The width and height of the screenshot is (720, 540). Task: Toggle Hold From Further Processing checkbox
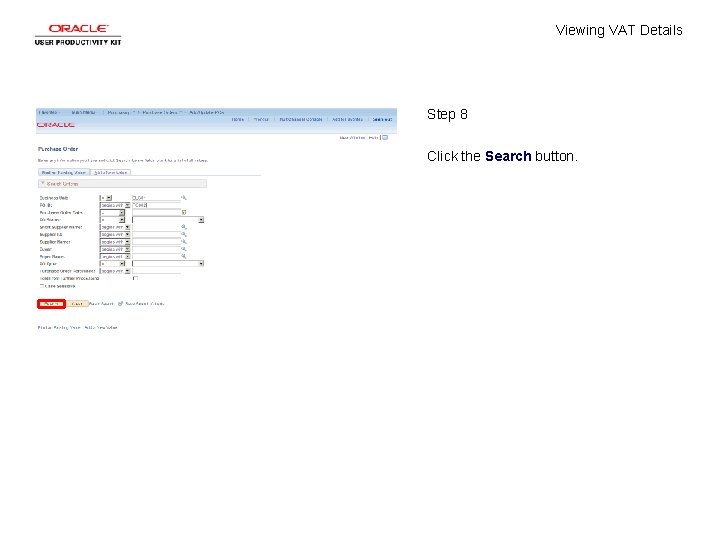(x=135, y=279)
